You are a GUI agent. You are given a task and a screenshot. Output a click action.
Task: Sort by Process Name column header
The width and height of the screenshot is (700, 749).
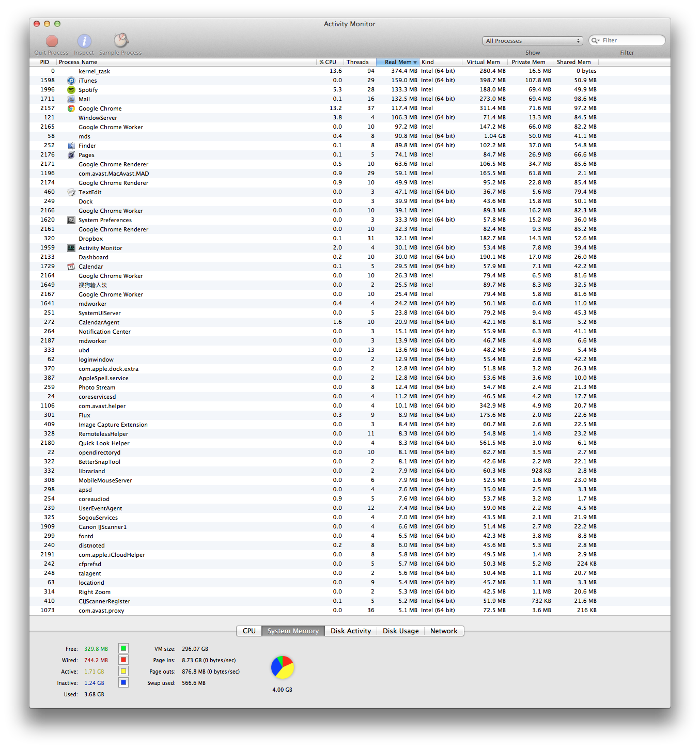(x=186, y=62)
